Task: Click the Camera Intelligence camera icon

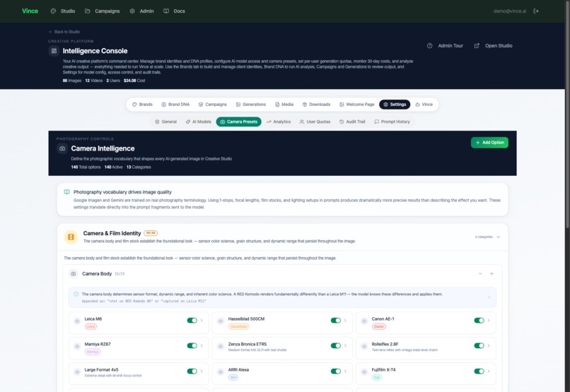Action: [x=62, y=148]
